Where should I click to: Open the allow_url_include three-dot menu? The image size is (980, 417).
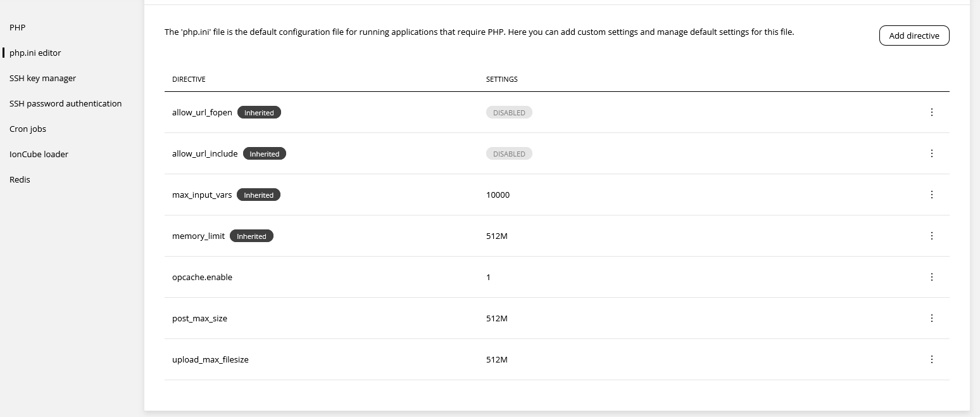[x=931, y=153]
